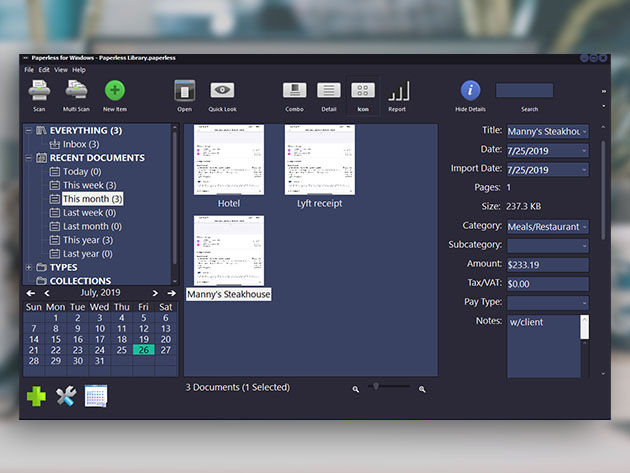The width and height of the screenshot is (630, 473).
Task: Open the Edit menu
Action: [x=44, y=70]
